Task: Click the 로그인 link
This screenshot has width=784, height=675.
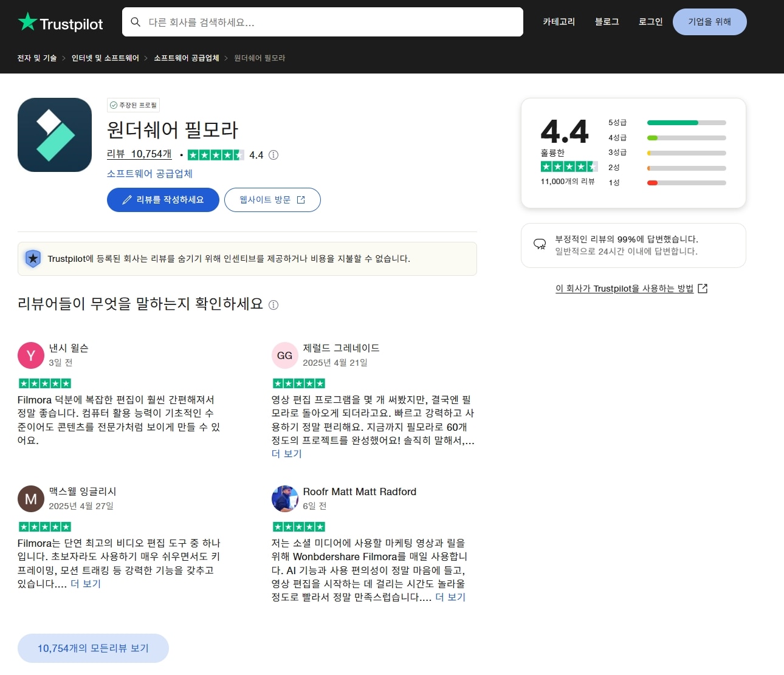Action: click(x=650, y=22)
